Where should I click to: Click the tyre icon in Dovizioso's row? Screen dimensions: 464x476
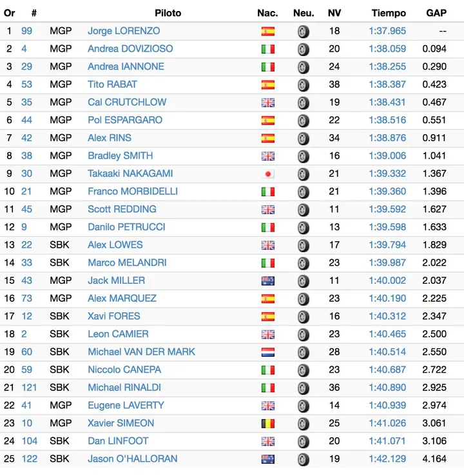tap(304, 49)
